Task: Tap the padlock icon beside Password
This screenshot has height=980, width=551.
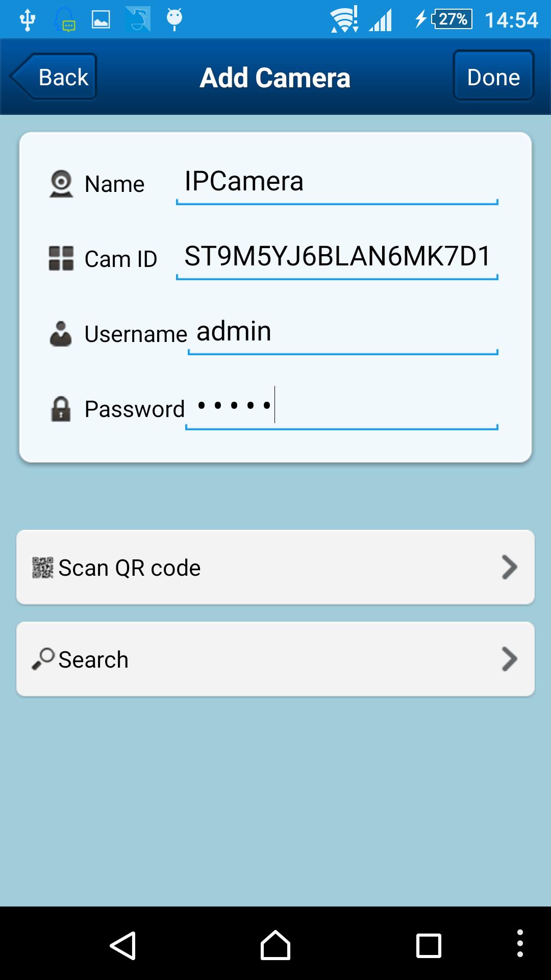Action: pos(61,408)
